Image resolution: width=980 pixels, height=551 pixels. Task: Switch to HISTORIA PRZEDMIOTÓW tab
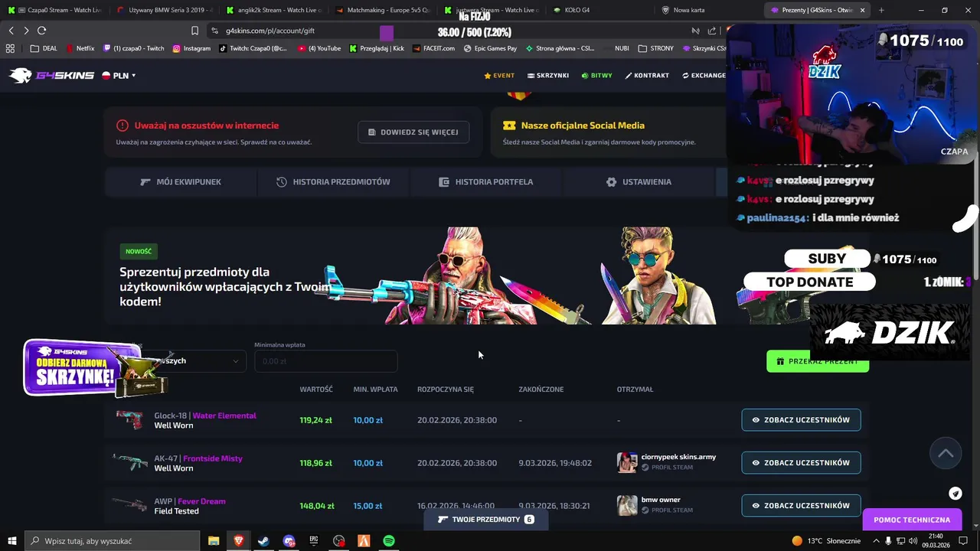coord(333,182)
